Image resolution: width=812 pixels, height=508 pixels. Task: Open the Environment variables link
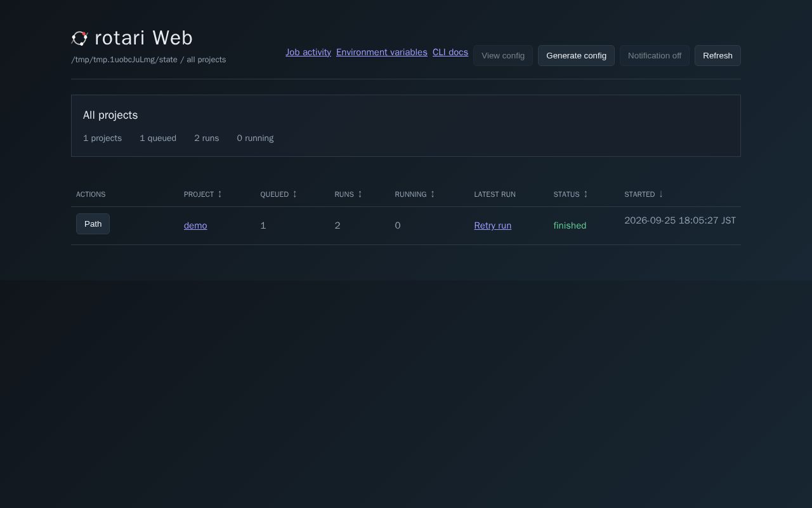(382, 52)
